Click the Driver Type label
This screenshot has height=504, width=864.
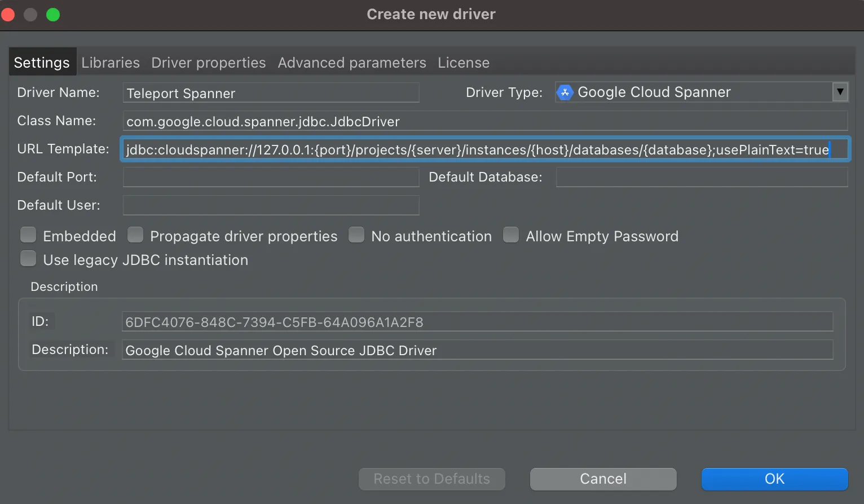(504, 92)
